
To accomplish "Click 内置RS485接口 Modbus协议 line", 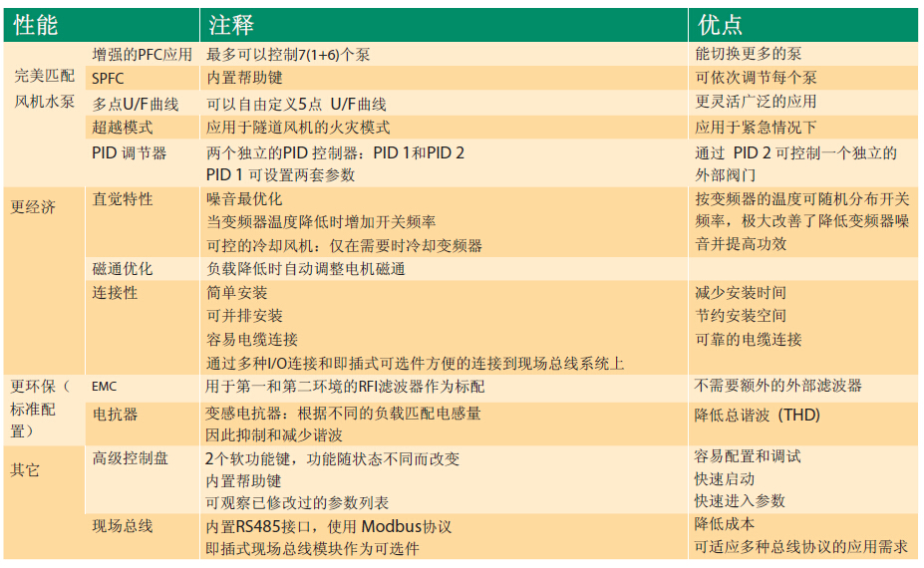I will tap(328, 527).
